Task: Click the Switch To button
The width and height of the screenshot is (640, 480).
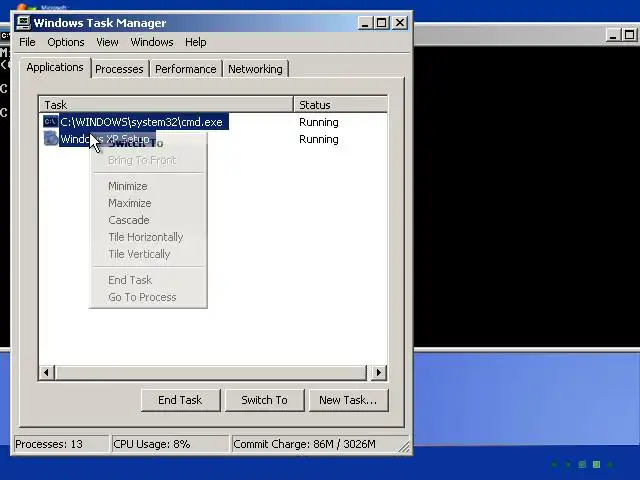Action: coord(264,400)
